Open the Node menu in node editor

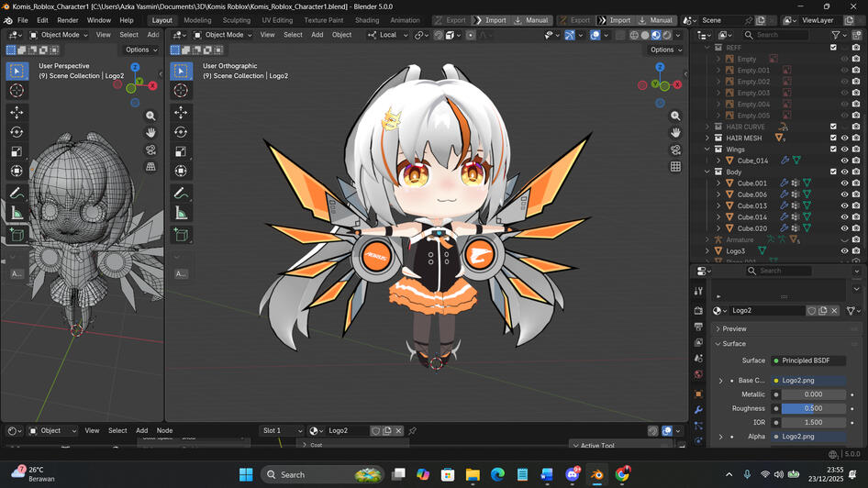(164, 430)
